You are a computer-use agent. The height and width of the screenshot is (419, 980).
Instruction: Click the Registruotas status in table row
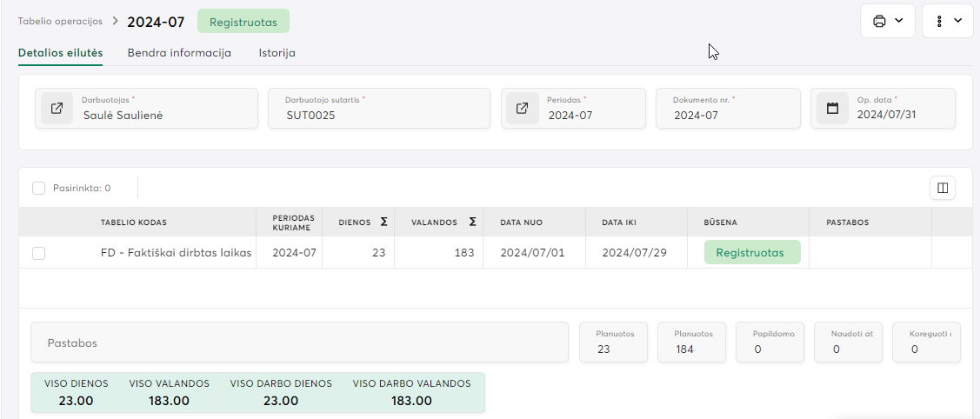point(751,253)
